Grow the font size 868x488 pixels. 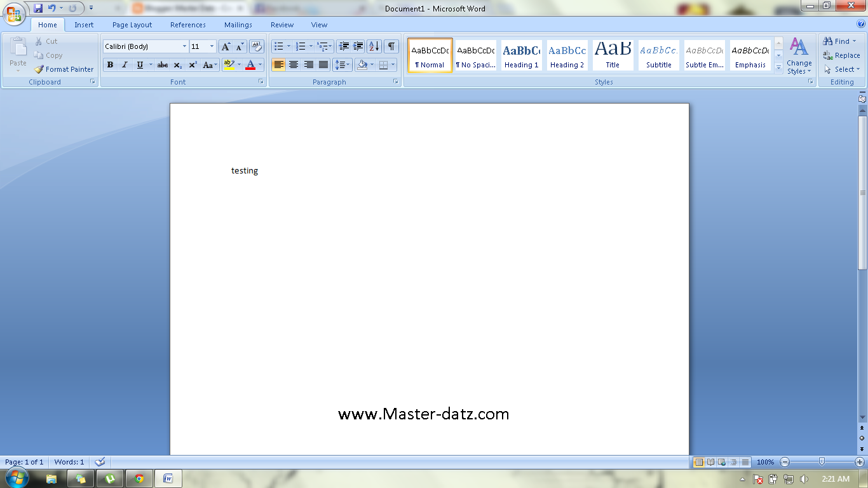pyautogui.click(x=226, y=46)
